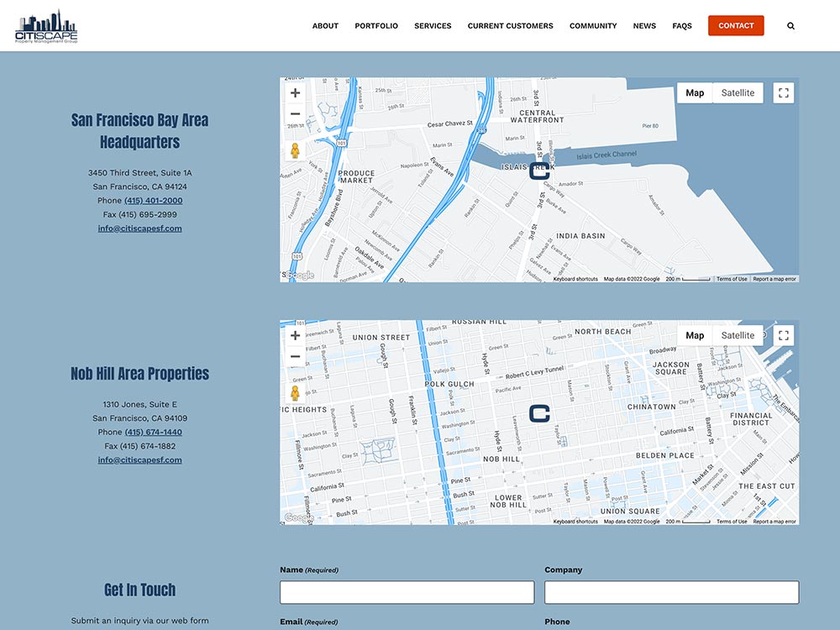Viewport: 840px width, 630px height.
Task: Open the Community menu item
Action: (x=593, y=26)
